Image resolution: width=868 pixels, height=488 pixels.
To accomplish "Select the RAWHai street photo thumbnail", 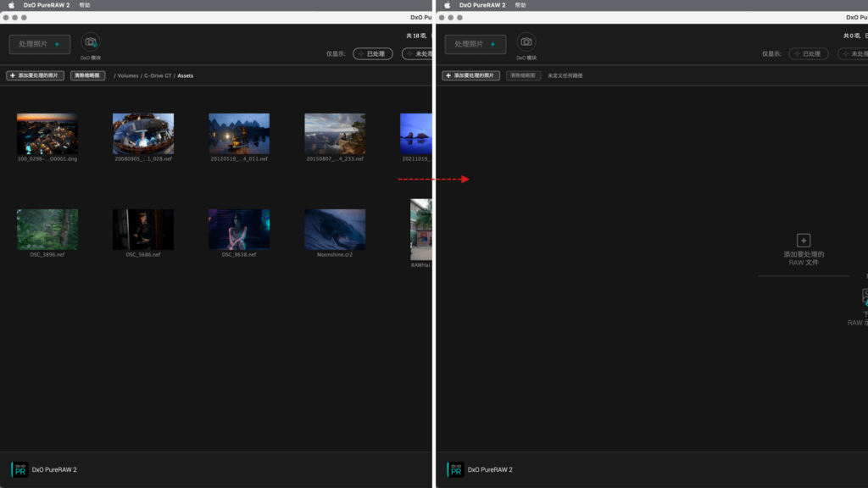I will pyautogui.click(x=421, y=230).
